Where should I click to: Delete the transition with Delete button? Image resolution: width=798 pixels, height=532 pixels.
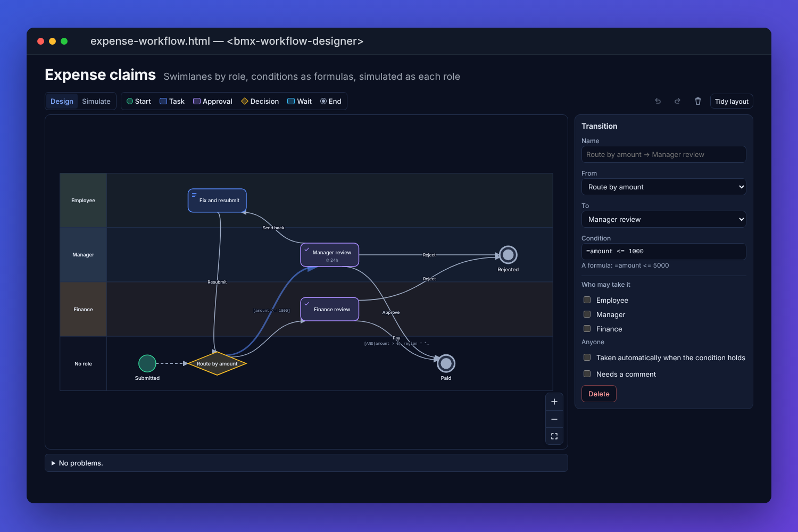(x=599, y=394)
